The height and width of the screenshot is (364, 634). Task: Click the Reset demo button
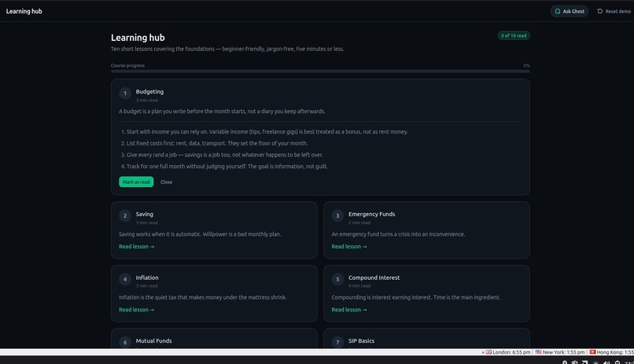614,11
